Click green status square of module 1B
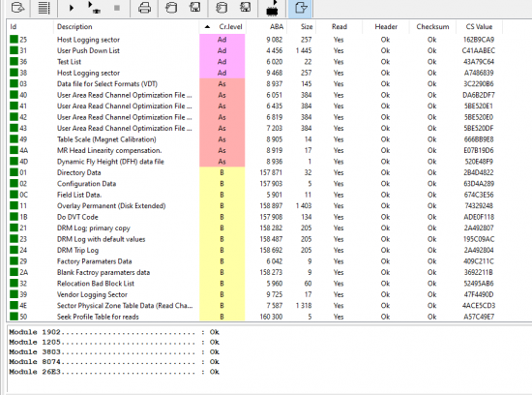Viewport: 532px width, 395px height. tap(14, 217)
